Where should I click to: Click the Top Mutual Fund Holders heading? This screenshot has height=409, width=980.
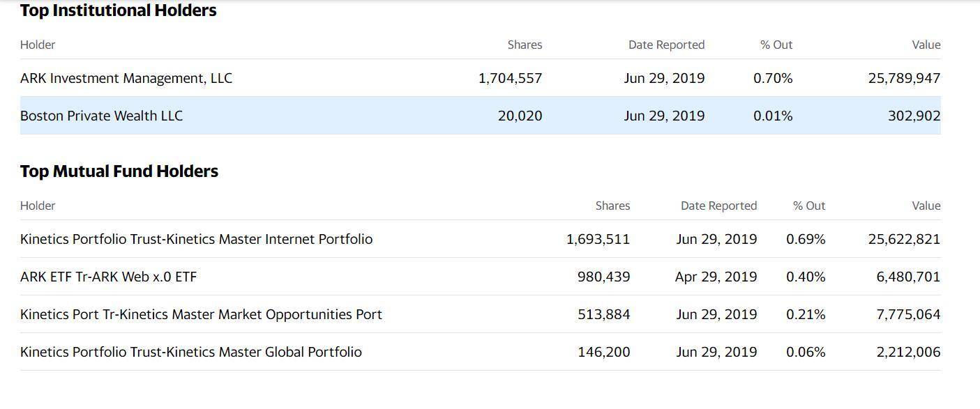(x=119, y=171)
